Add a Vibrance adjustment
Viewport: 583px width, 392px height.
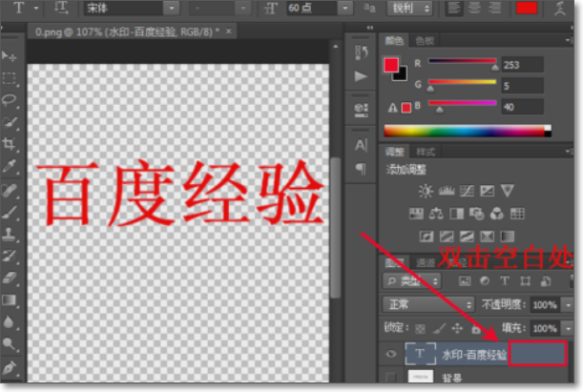click(x=508, y=191)
